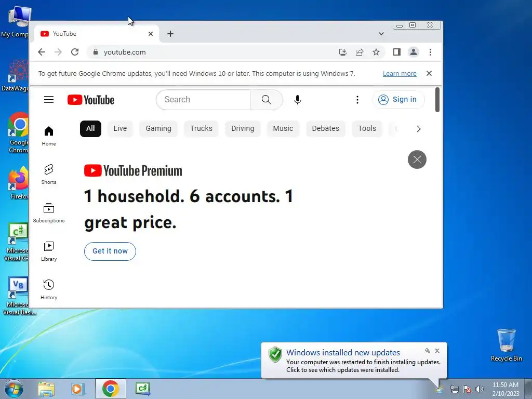
Task: Select the Driving filter chip
Action: (243, 129)
